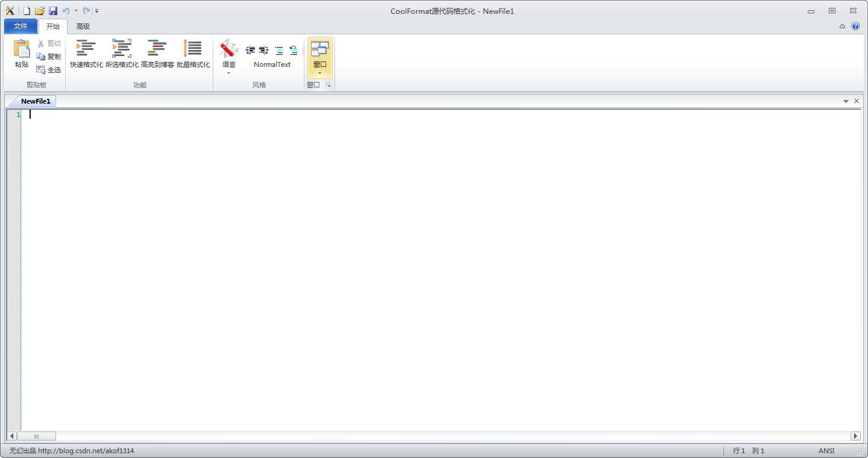Open the 文件 menu
868x458 pixels.
(20, 27)
